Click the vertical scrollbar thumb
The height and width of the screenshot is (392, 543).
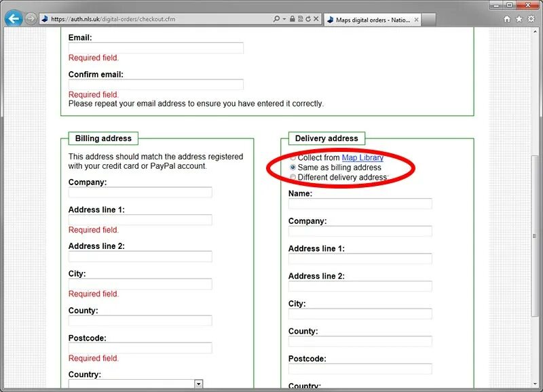coord(534,236)
